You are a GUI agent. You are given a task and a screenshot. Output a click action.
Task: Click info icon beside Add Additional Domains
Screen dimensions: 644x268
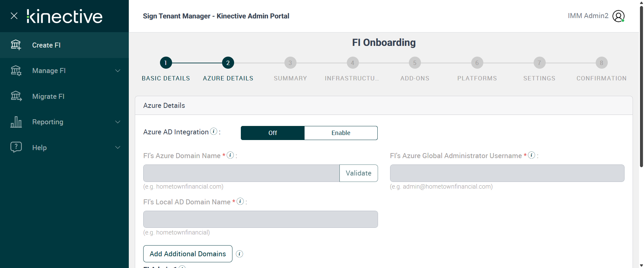[239, 254]
